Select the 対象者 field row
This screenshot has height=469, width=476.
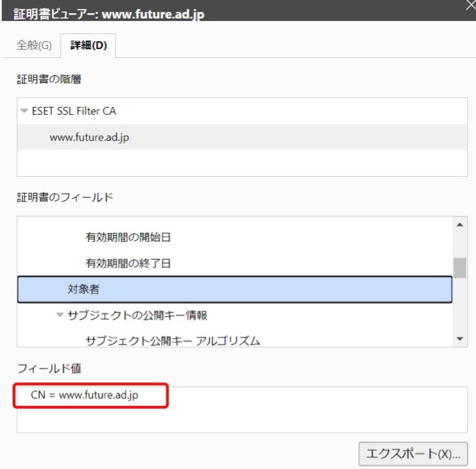234,290
